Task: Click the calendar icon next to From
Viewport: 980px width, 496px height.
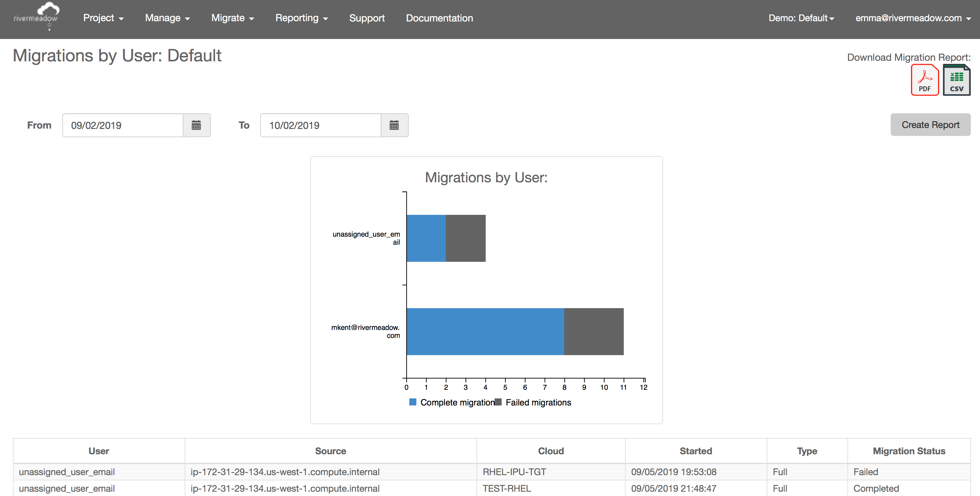Action: click(196, 125)
